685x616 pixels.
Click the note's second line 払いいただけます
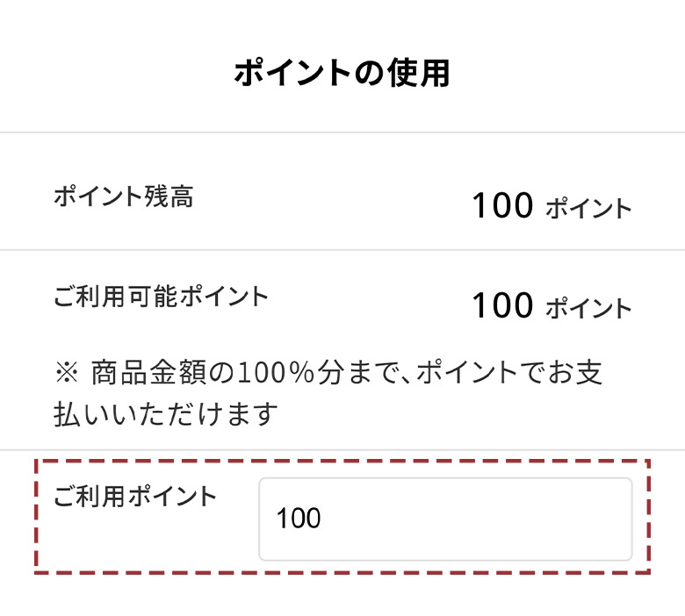tap(165, 412)
